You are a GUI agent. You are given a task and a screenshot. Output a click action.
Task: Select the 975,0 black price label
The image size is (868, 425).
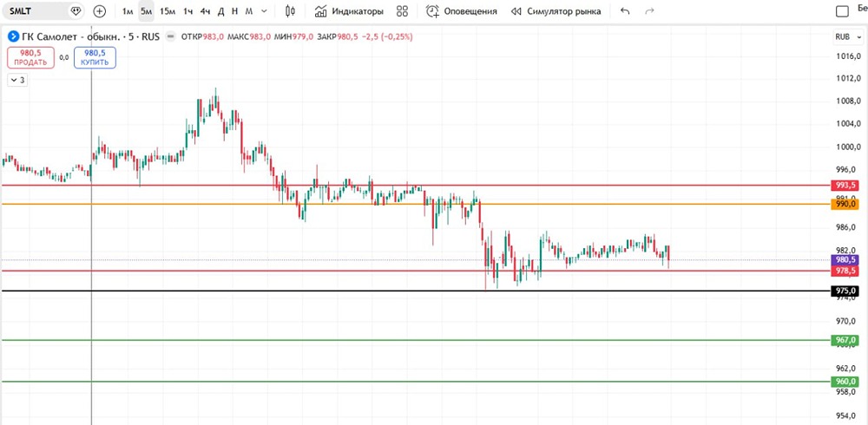(x=845, y=291)
